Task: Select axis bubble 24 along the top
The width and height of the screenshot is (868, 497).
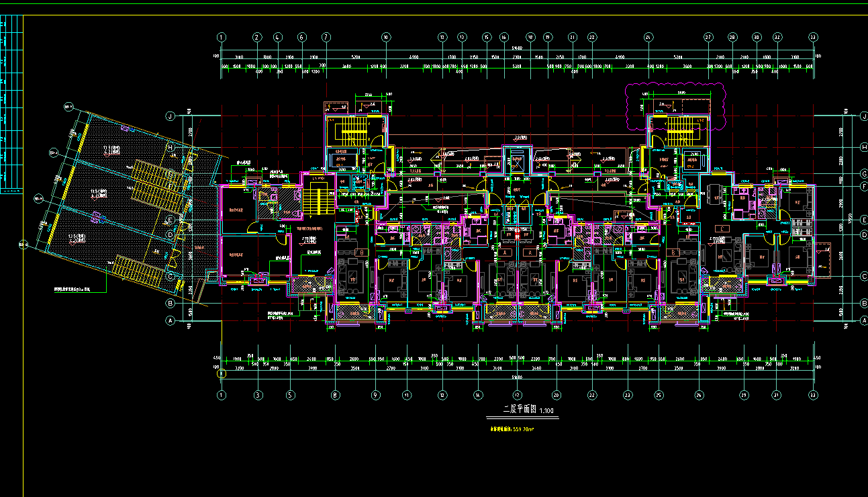Action: pyautogui.click(x=648, y=38)
